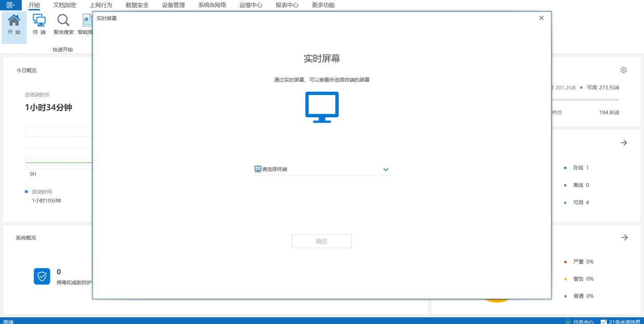644x324 pixels.
Task: Open the 21条未读信息 unread messages
Action: (x=621, y=321)
